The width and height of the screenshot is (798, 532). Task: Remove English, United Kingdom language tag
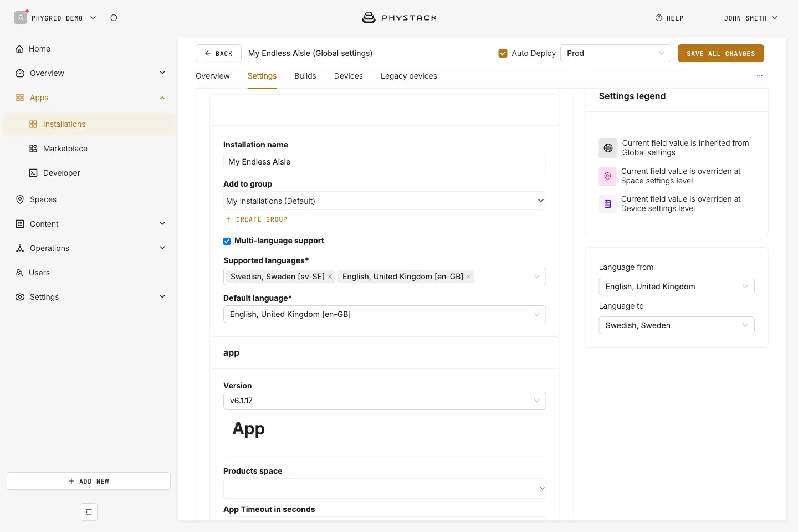(468, 277)
